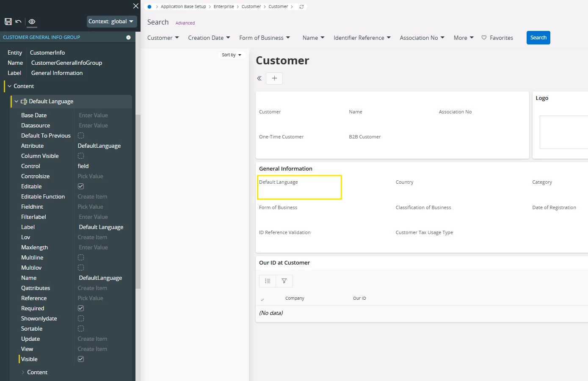Click the blue Search button

pyautogui.click(x=538, y=38)
